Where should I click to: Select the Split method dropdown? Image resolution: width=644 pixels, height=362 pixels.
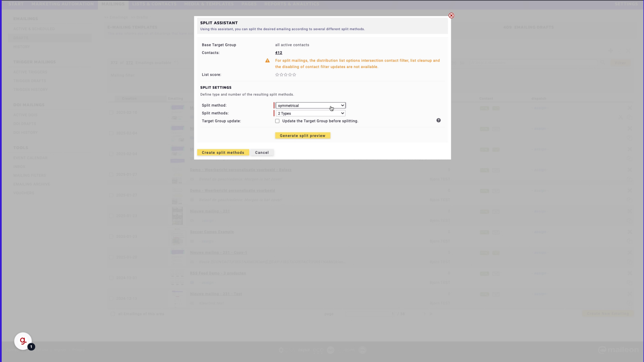click(310, 105)
